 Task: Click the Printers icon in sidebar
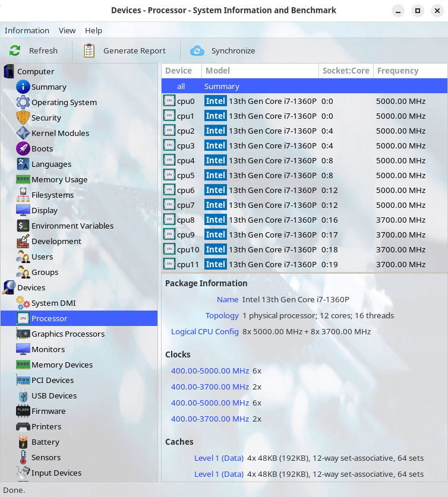(23, 426)
